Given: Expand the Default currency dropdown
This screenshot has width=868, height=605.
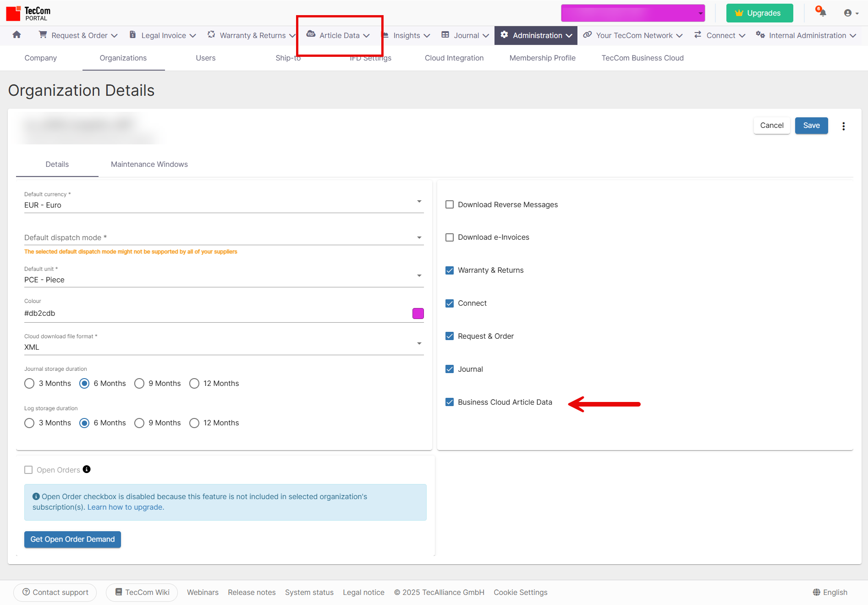Looking at the screenshot, I should tap(419, 202).
